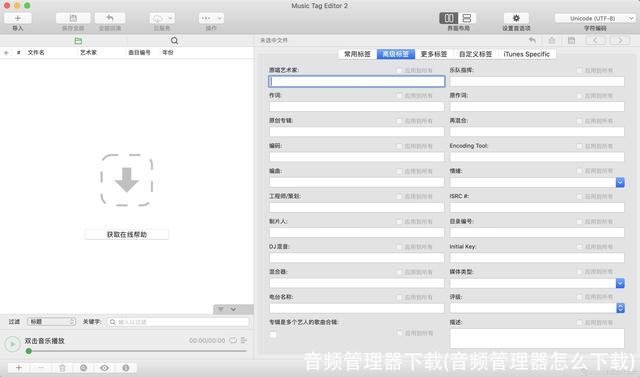The height and width of the screenshot is (377, 640).
Task: Click the keyword filter search field
Action: [x=178, y=322]
